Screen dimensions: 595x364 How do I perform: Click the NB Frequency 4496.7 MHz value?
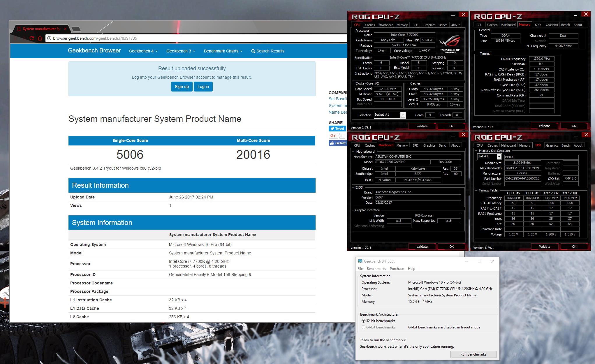point(563,46)
